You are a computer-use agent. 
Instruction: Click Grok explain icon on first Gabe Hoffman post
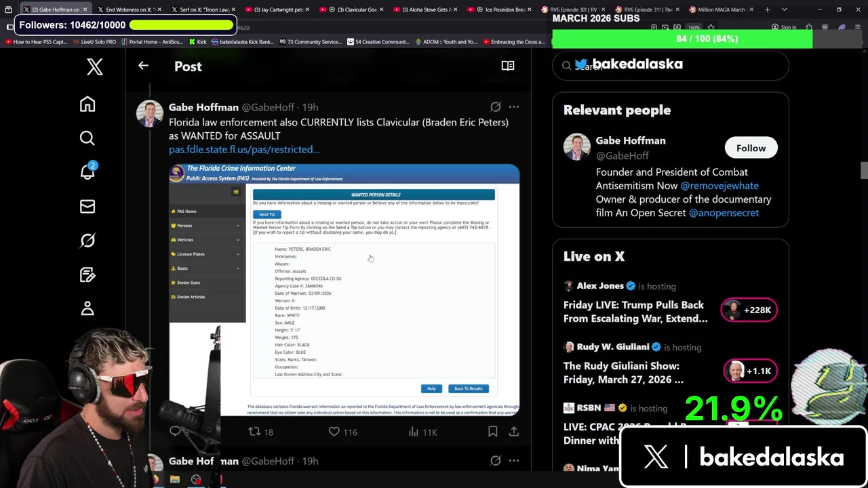pyautogui.click(x=496, y=107)
